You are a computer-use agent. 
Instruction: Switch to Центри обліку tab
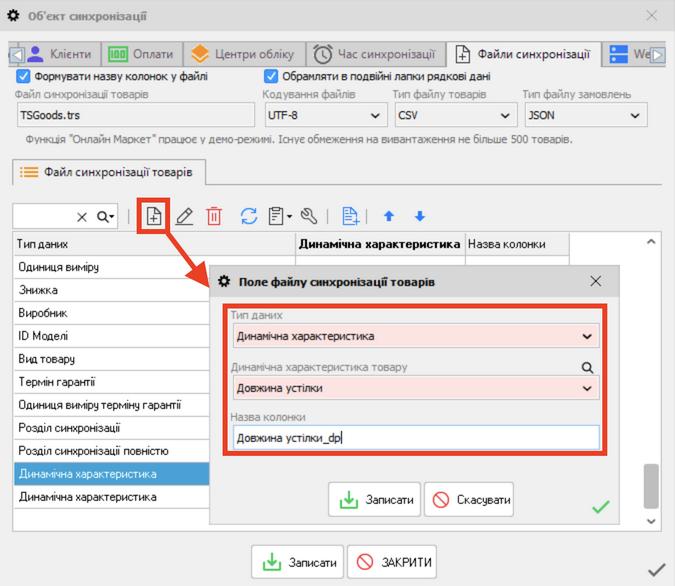[x=243, y=54]
